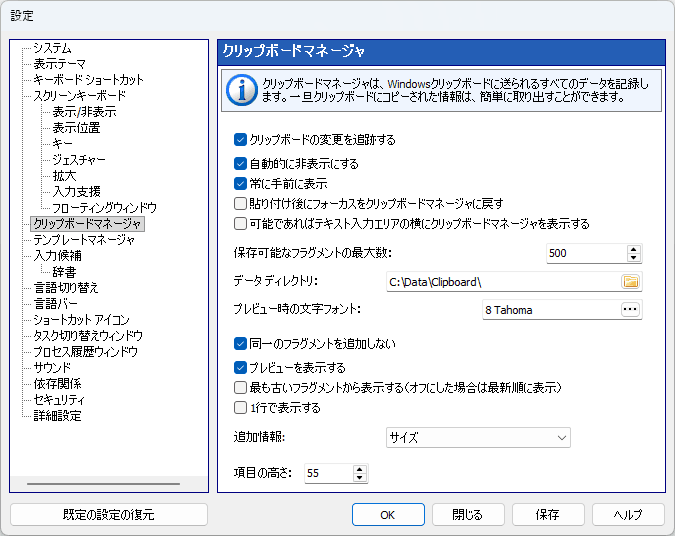Screen dimensions: 675x536
Task: Open the 追加情報 サイズ dropdown
Action: pos(478,437)
